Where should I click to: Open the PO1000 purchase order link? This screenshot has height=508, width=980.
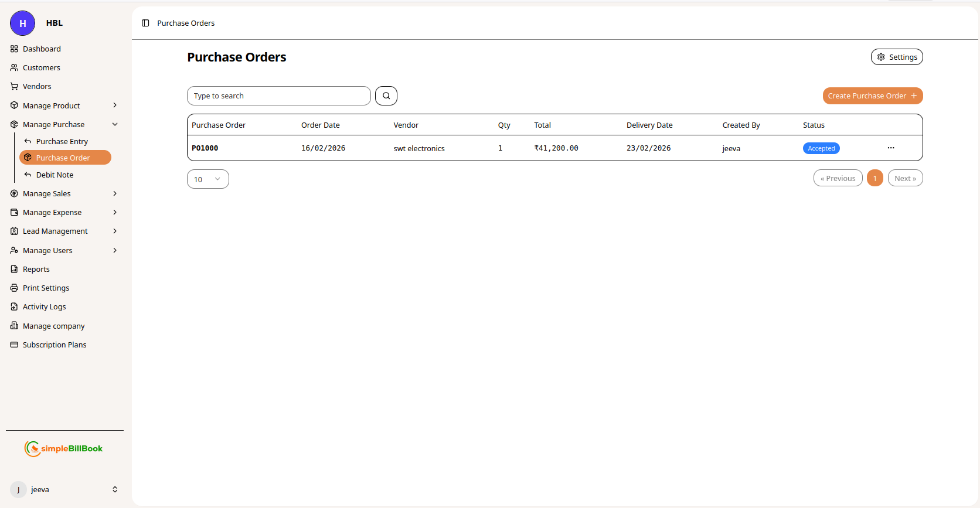pos(205,148)
